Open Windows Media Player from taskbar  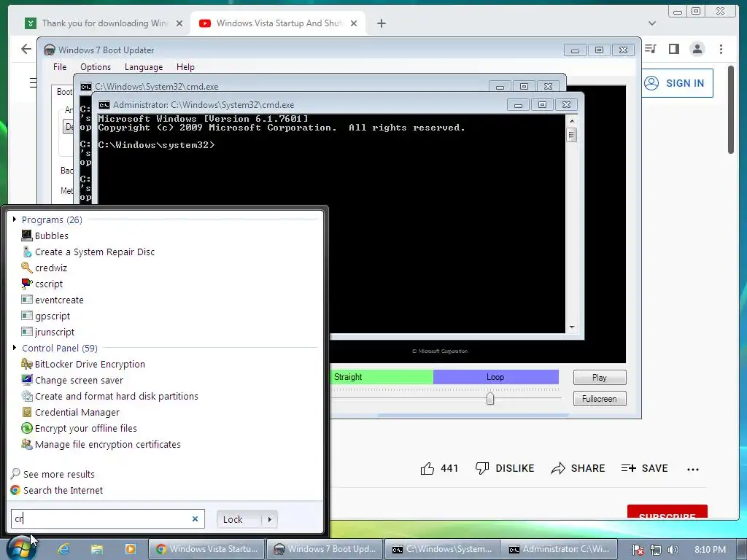130,549
